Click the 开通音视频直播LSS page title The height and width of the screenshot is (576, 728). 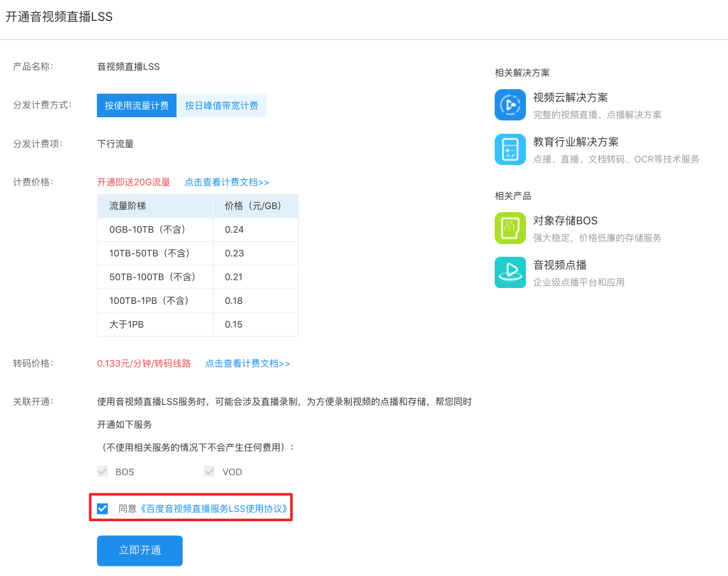click(x=59, y=17)
